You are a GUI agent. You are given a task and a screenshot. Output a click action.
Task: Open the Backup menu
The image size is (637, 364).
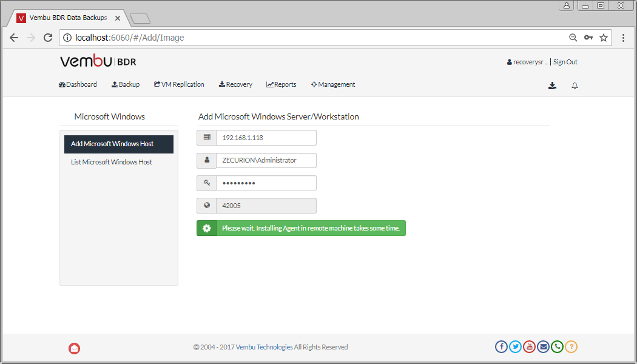(x=126, y=84)
